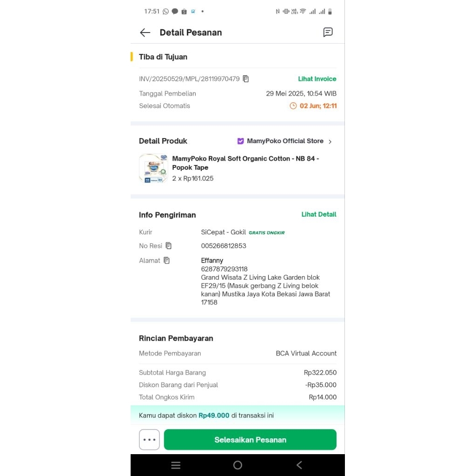Screen dimensions: 476x476
Task: Tap the back arrow in header
Action: (x=145, y=33)
